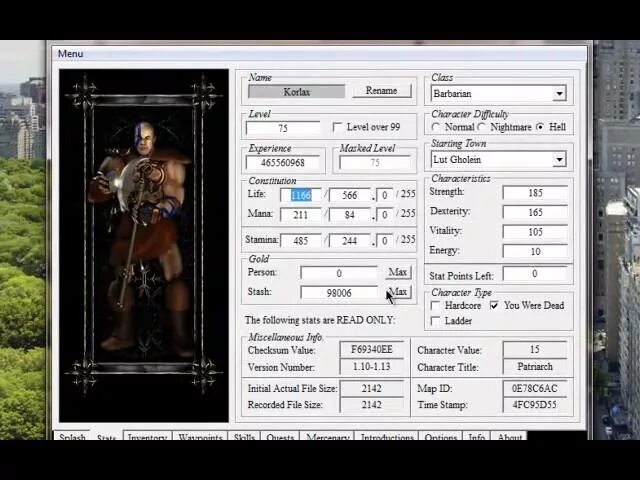640x480 pixels.
Task: Click the Rename button next to Korlax
Action: point(382,90)
